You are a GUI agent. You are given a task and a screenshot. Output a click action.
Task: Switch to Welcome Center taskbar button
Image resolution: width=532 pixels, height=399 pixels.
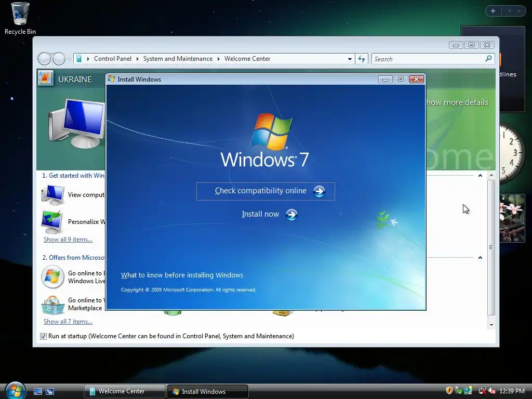pyautogui.click(x=125, y=391)
